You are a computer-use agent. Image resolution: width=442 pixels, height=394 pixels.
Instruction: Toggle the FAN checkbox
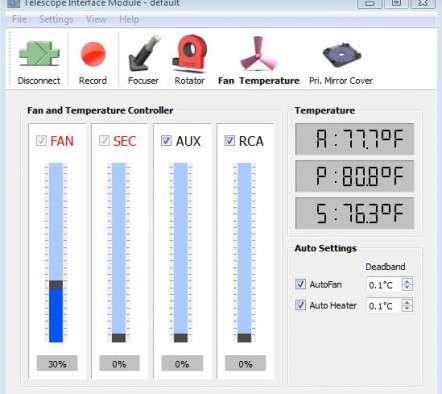[x=41, y=141]
